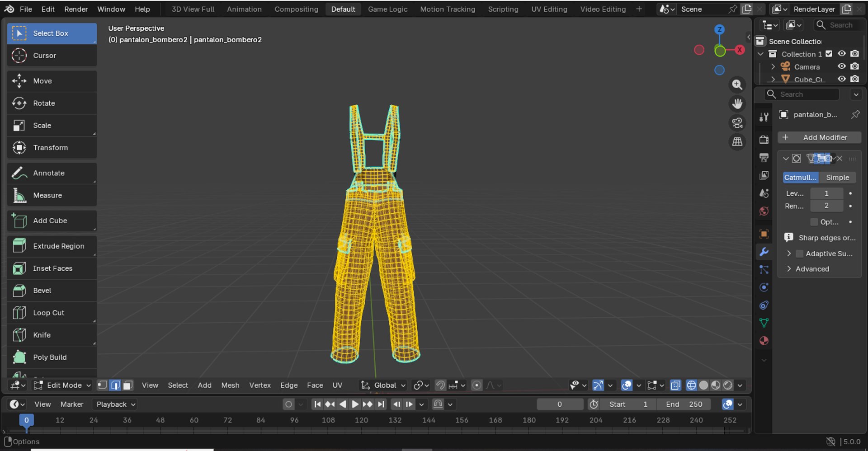This screenshot has width=868, height=451.
Task: Enable Adaptive Subdivision checkbox
Action: [799, 254]
